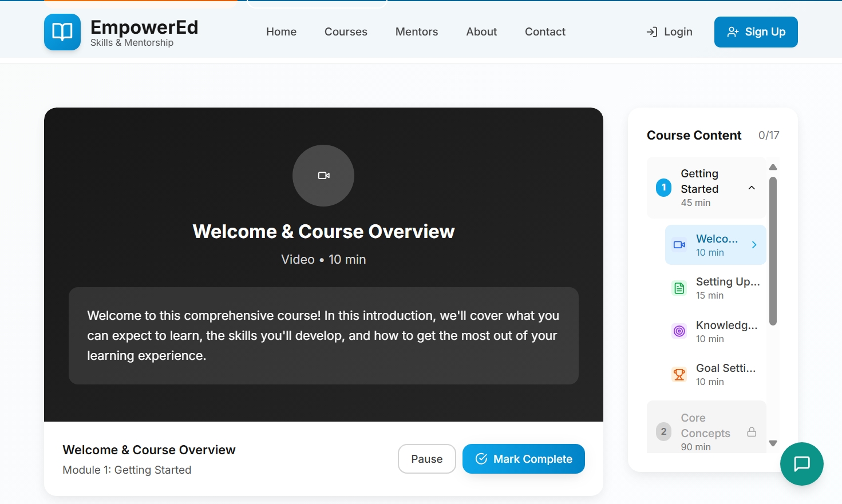The width and height of the screenshot is (842, 504).
Task: Click the number 2 module badge
Action: [663, 432]
